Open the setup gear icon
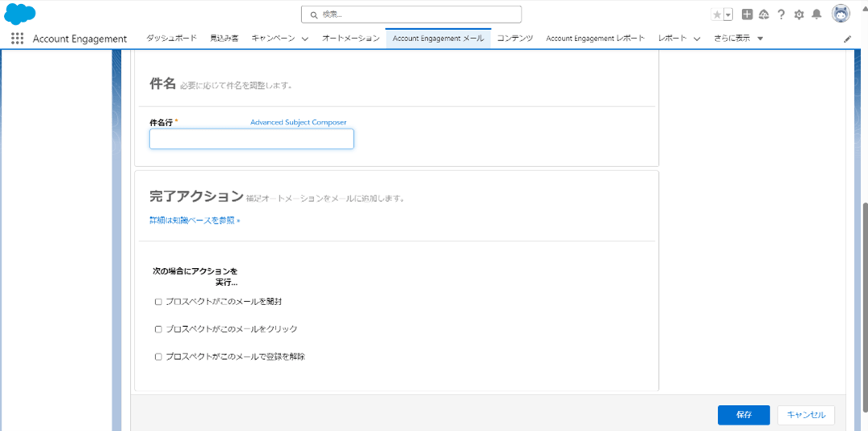868x431 pixels. 799,15
